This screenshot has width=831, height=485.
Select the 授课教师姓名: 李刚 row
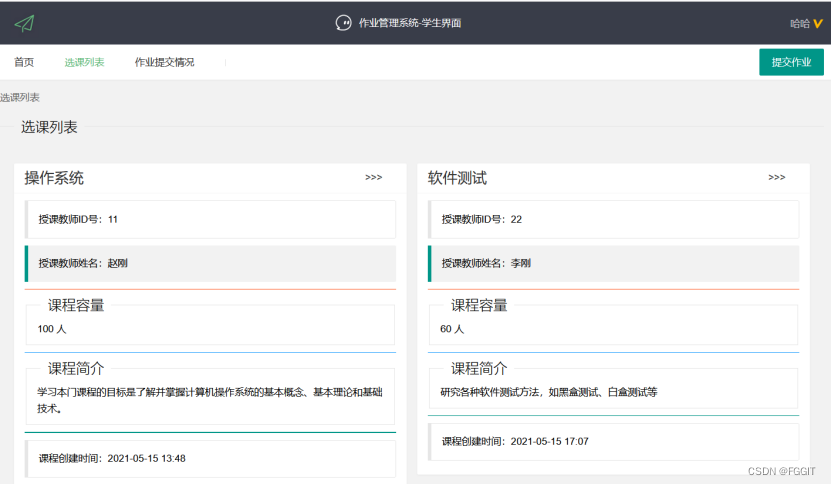click(x=613, y=263)
